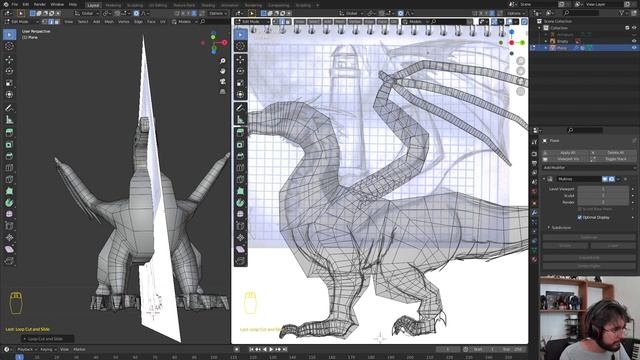This screenshot has width=640, height=360.
Task: Select the Knife tool in left viewport toolbar
Action: [9, 179]
